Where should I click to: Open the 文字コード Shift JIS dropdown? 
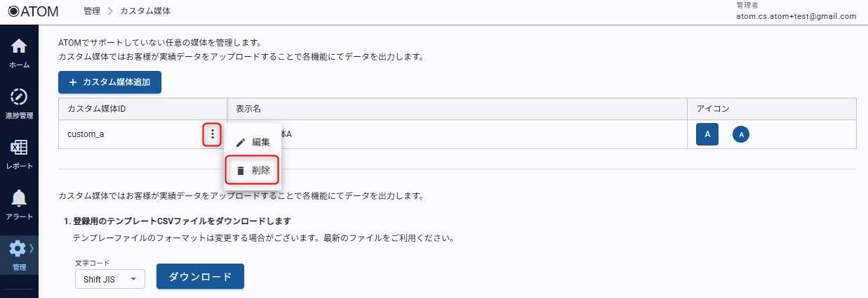(x=109, y=279)
